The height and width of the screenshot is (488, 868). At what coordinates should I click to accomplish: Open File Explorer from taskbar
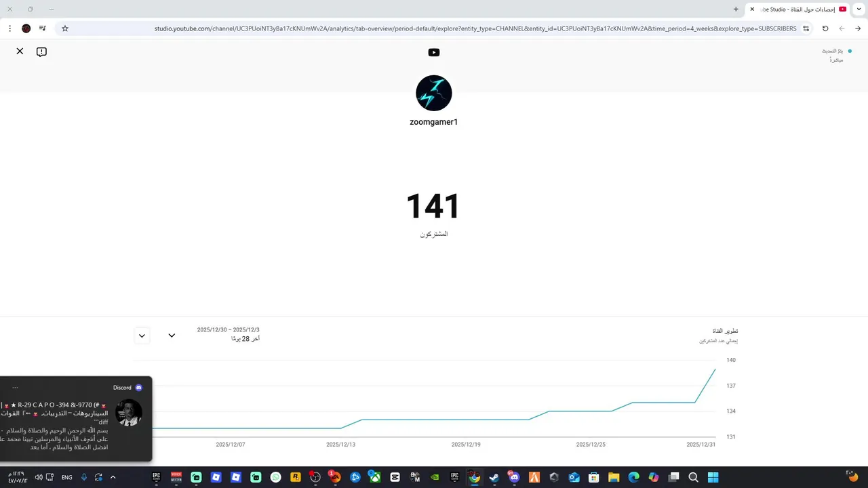(613, 477)
